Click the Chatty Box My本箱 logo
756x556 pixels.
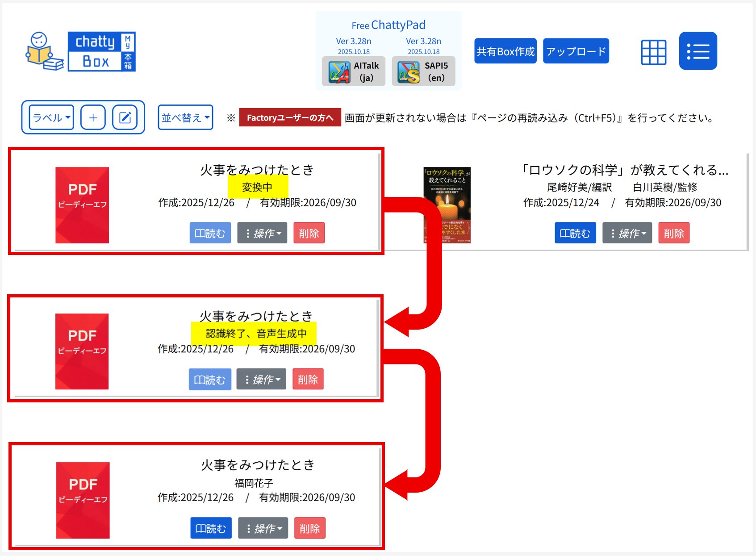click(81, 51)
